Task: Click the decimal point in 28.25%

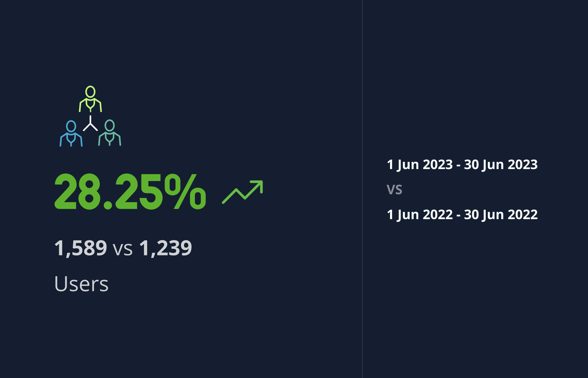Action: [108, 204]
